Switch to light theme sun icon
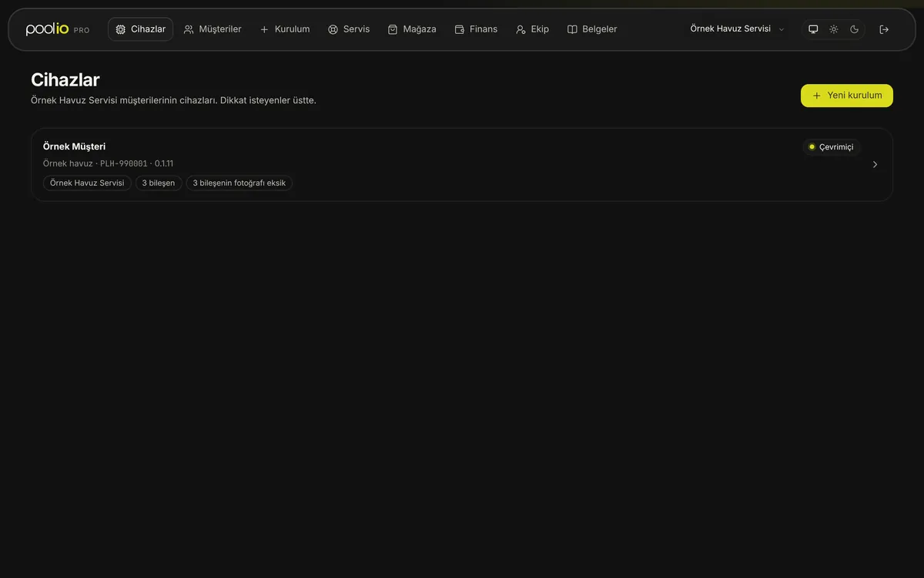The image size is (924, 578). pos(834,29)
